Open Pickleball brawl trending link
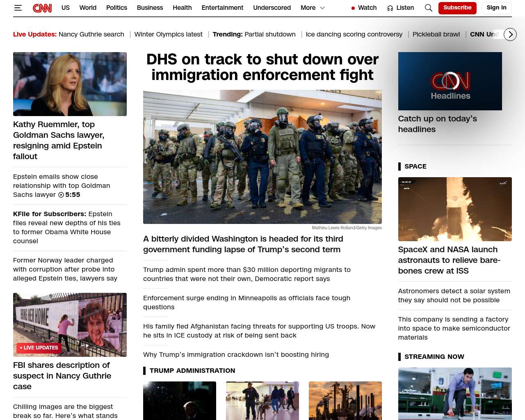525x420 pixels. coord(436,34)
